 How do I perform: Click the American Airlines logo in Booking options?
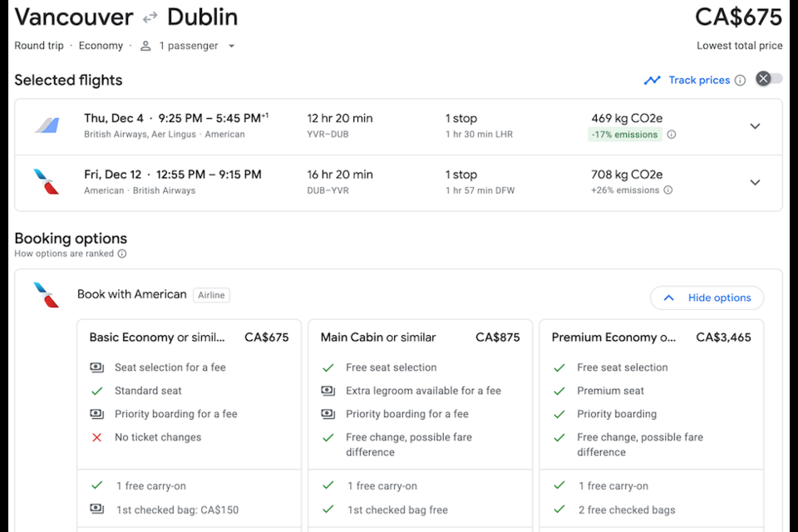[47, 295]
